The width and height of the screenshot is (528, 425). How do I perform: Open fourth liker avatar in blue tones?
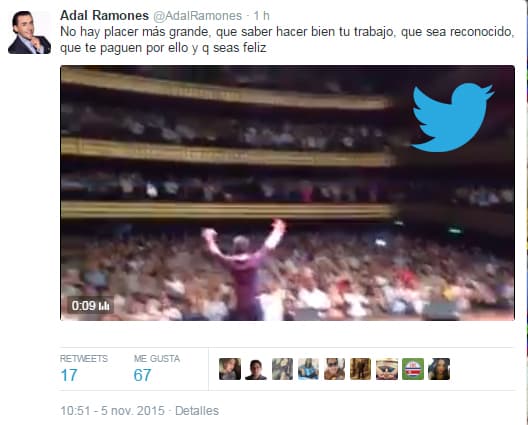point(308,369)
